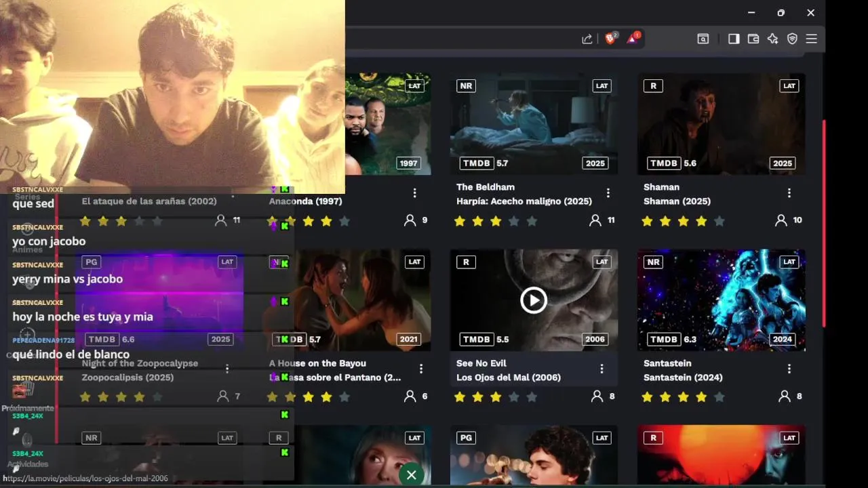Click the first star on Shaman rating
Viewport: 868px width, 488px height.
pos(647,221)
